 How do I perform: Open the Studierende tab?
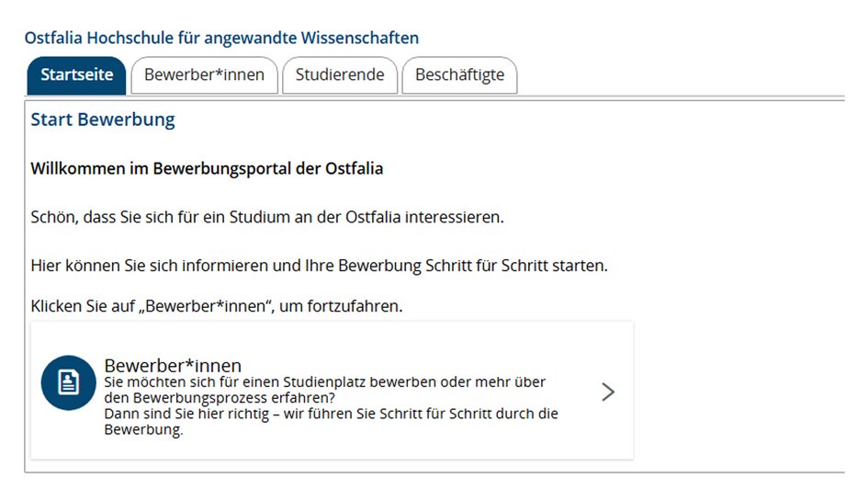tap(340, 75)
